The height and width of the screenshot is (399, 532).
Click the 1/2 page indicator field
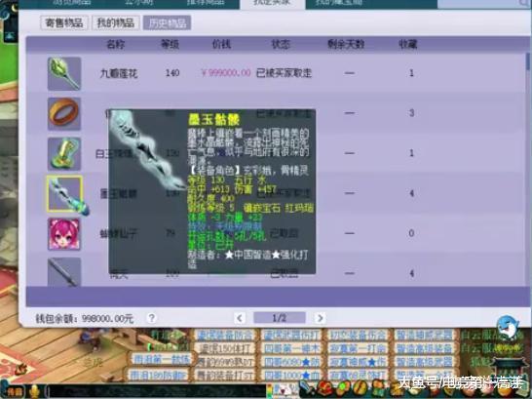point(280,318)
